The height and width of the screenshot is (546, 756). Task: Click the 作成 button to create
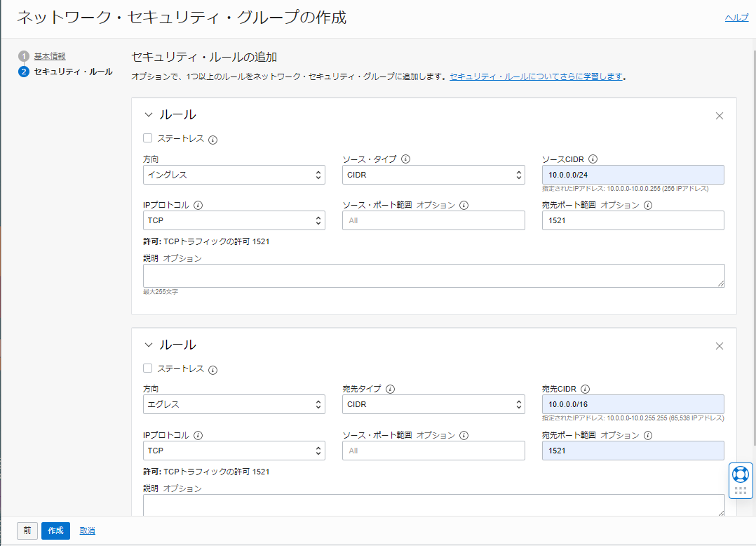click(55, 531)
